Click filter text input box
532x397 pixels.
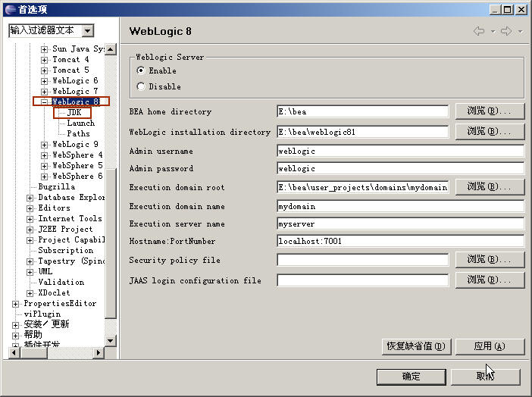click(45, 30)
